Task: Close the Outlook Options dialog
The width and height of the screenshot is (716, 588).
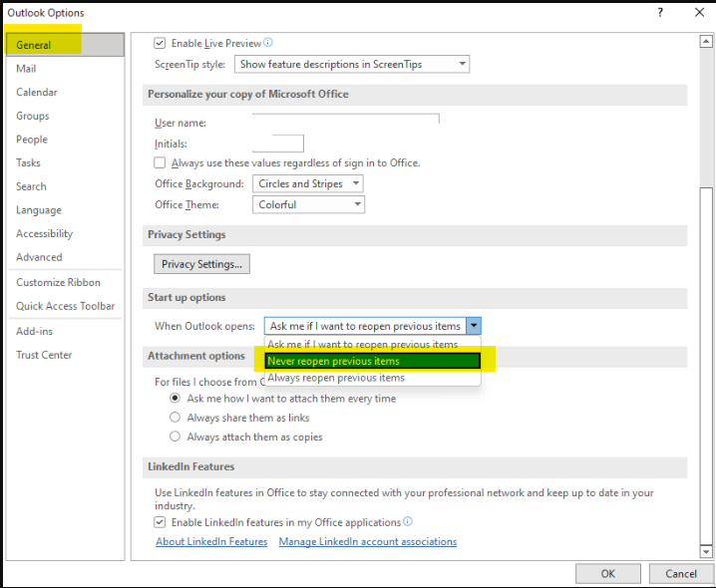Action: coord(699,13)
